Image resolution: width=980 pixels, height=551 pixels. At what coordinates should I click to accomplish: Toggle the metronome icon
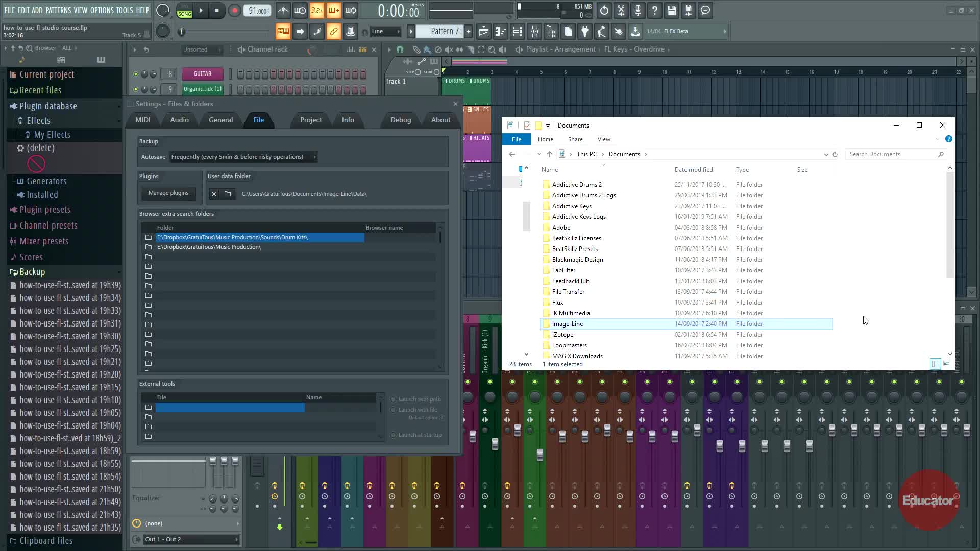coord(283,10)
